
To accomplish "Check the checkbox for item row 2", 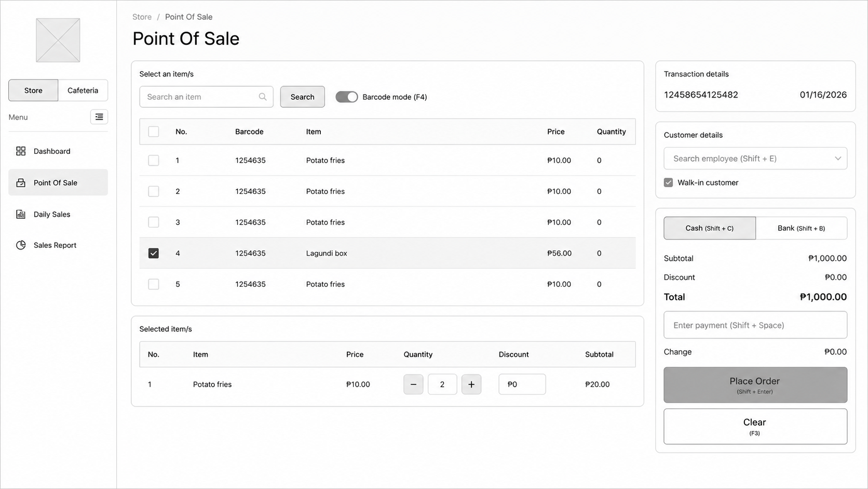I will (154, 191).
